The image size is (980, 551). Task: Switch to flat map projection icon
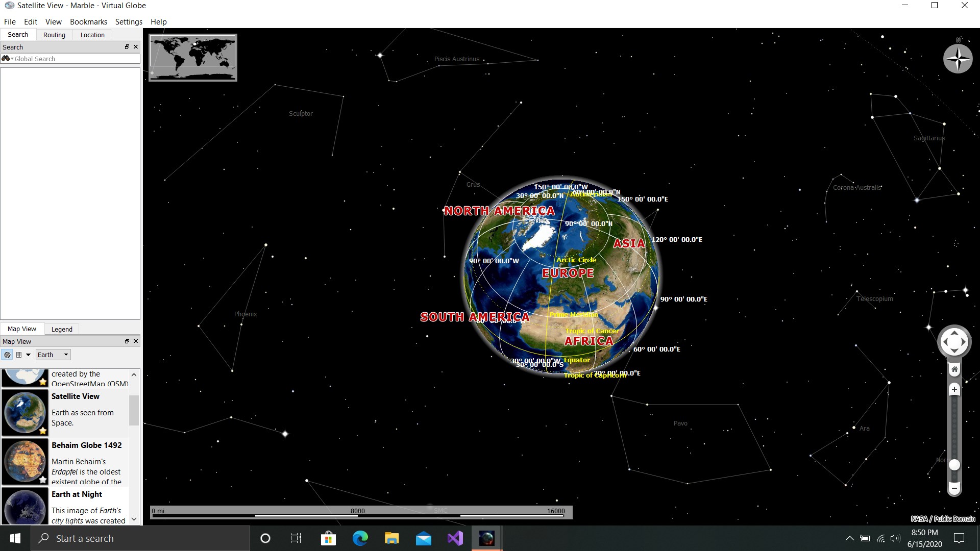(19, 355)
